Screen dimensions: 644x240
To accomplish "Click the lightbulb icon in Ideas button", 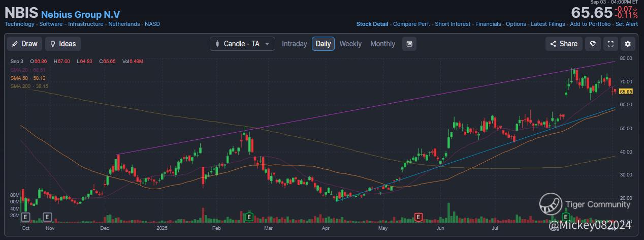I will [52, 44].
